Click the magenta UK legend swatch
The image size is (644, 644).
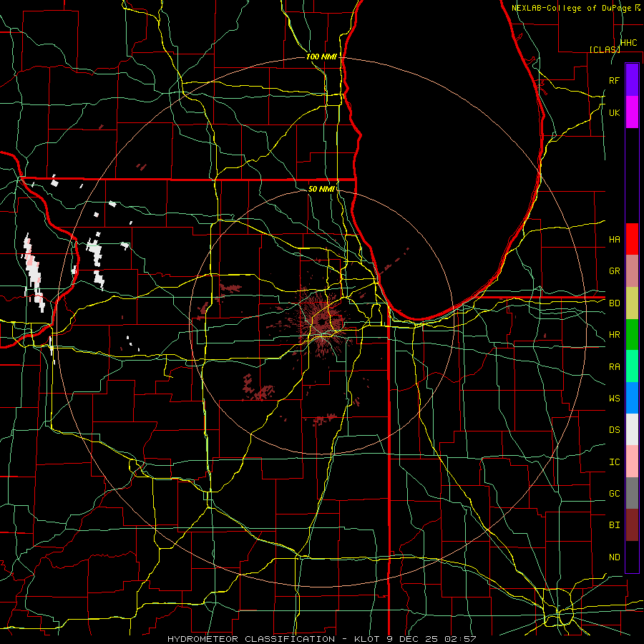point(632,112)
